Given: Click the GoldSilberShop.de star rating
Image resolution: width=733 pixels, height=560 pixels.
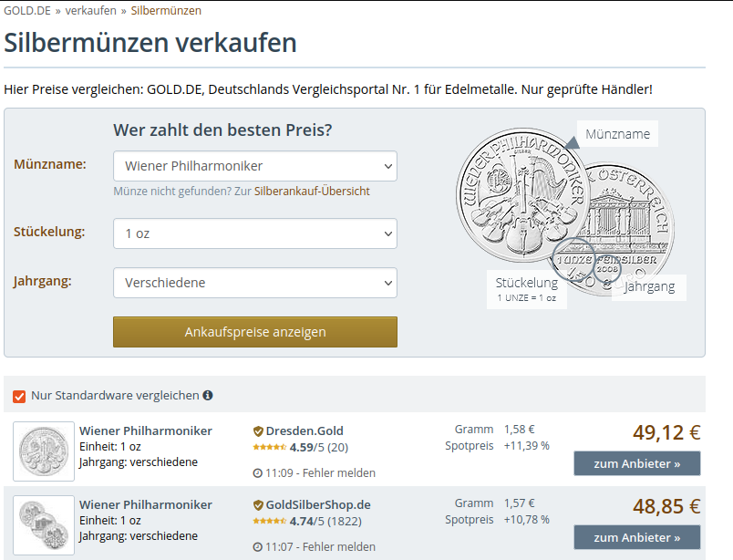Looking at the screenshot, I should (x=269, y=522).
